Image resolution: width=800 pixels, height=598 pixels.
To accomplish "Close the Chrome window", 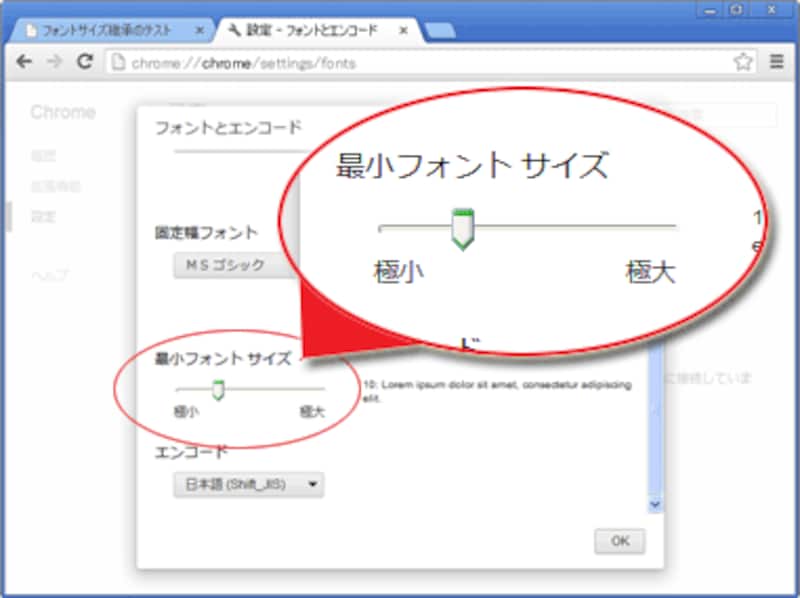I will tap(771, 10).
